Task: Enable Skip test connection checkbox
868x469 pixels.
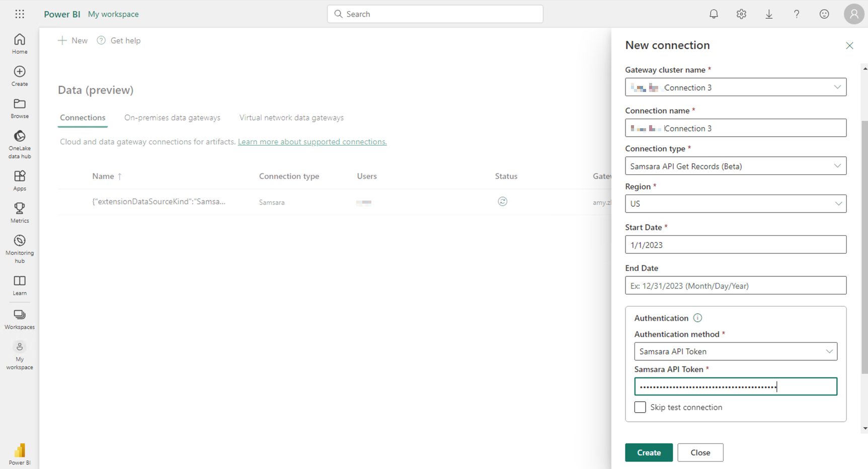Action: pos(640,407)
